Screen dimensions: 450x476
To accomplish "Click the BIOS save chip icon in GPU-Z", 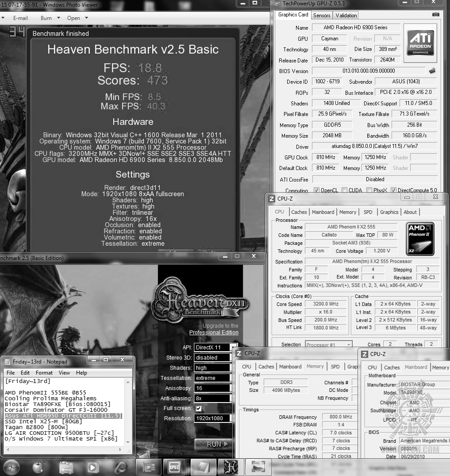I will coord(432,71).
